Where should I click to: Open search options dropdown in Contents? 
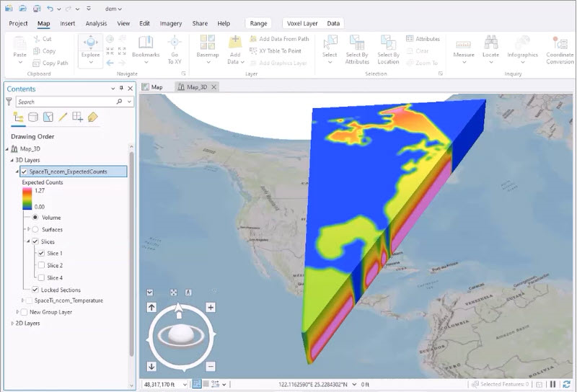point(129,102)
